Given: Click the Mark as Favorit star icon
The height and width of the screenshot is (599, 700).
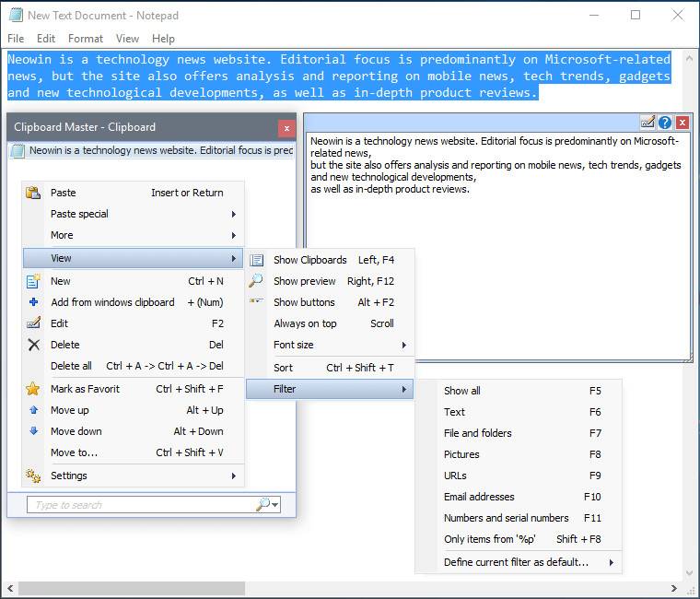Looking at the screenshot, I should [34, 389].
